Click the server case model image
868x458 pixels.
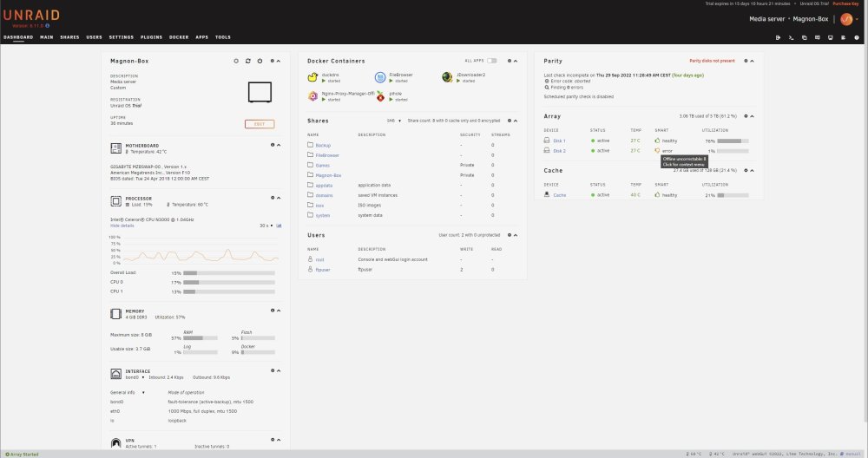(260, 92)
